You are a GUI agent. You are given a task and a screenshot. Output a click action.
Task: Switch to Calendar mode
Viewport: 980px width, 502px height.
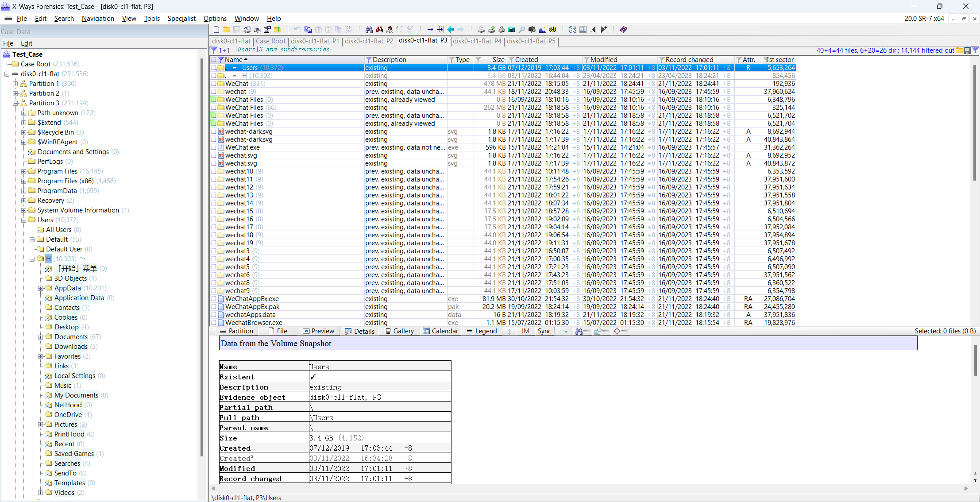[x=440, y=331]
